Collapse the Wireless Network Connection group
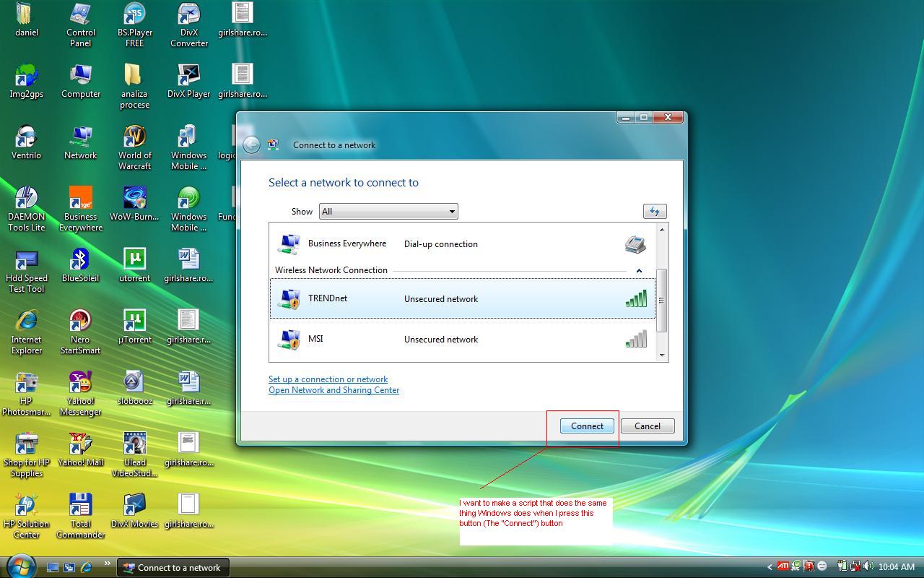This screenshot has height=578, width=924. click(639, 270)
